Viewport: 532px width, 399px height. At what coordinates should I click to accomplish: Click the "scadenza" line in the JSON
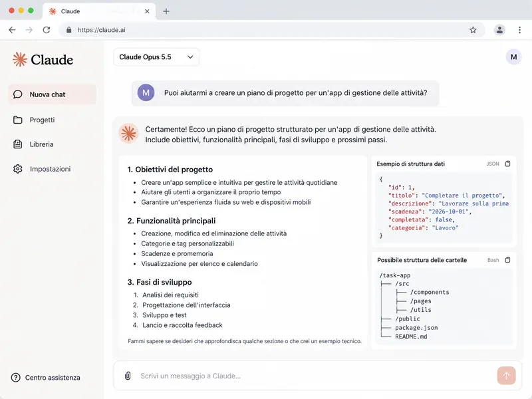430,211
